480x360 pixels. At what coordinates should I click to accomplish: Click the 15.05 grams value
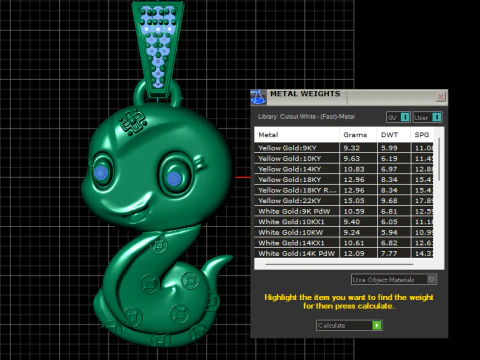click(354, 201)
